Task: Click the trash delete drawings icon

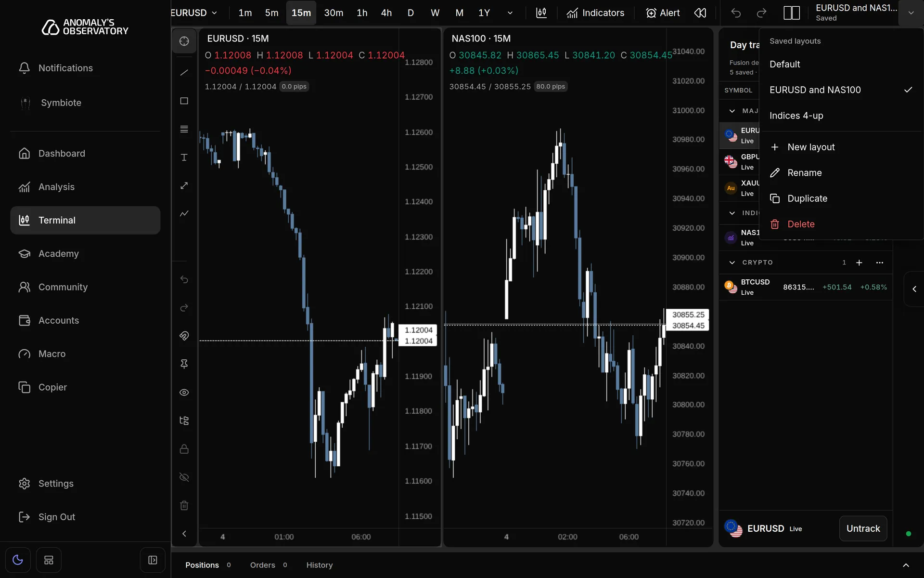Action: tap(184, 505)
